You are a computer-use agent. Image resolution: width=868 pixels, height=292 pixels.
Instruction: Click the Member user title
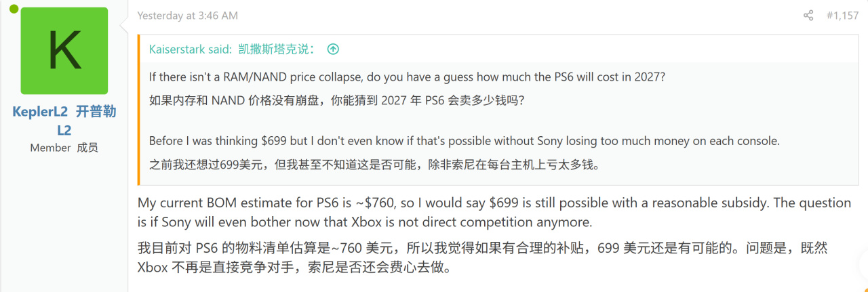(50, 147)
